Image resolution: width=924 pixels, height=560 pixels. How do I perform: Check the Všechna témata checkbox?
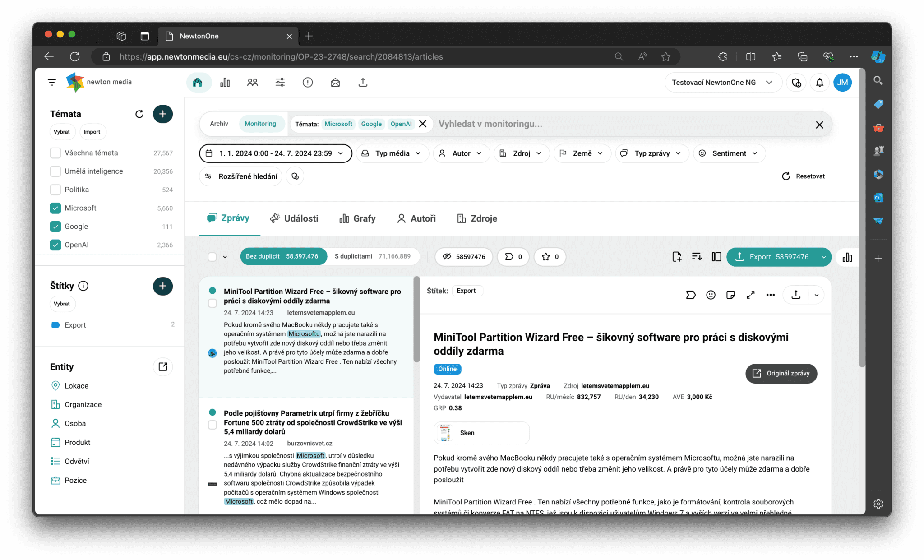coord(55,153)
